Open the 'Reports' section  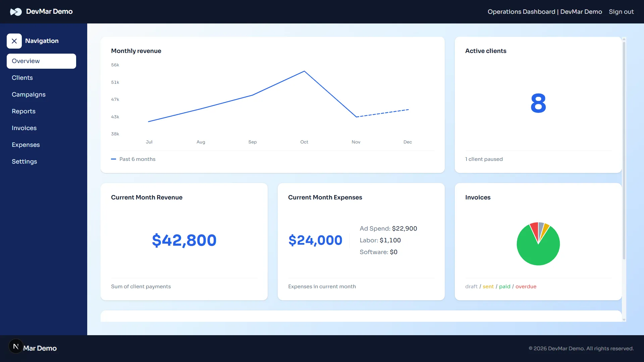[x=23, y=111]
